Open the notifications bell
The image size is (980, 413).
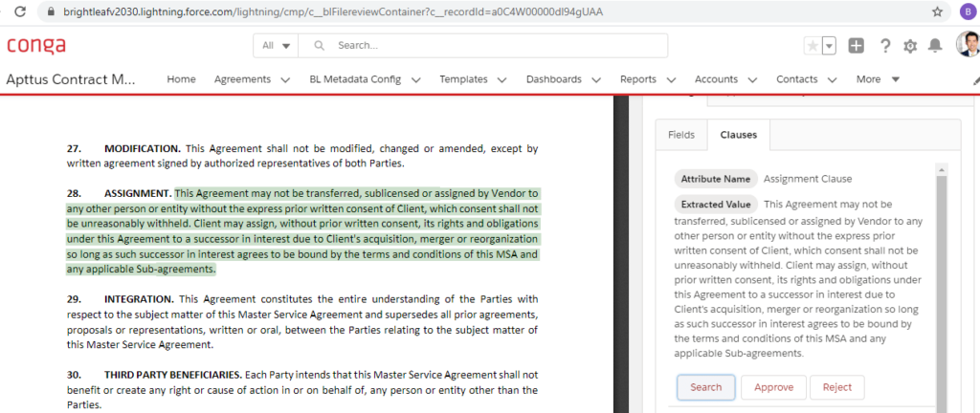point(935,46)
